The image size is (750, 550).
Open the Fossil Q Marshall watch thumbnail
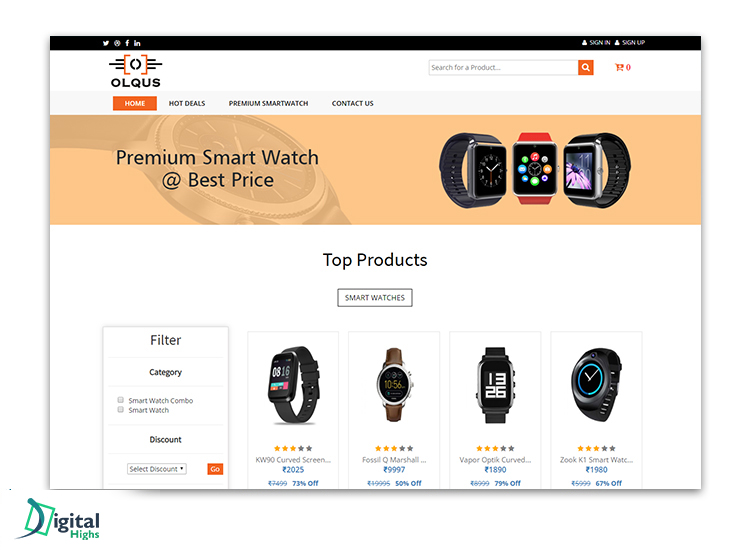[394, 385]
